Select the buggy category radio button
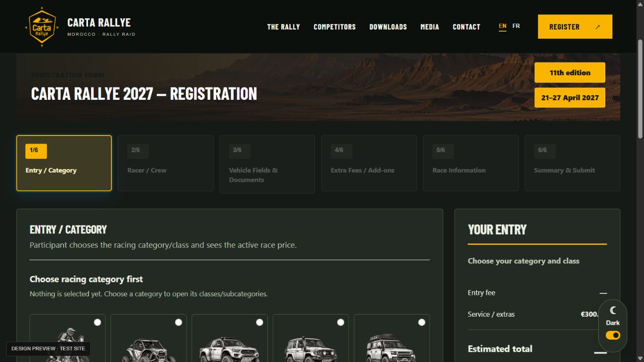This screenshot has width=644, height=362. pos(178,322)
